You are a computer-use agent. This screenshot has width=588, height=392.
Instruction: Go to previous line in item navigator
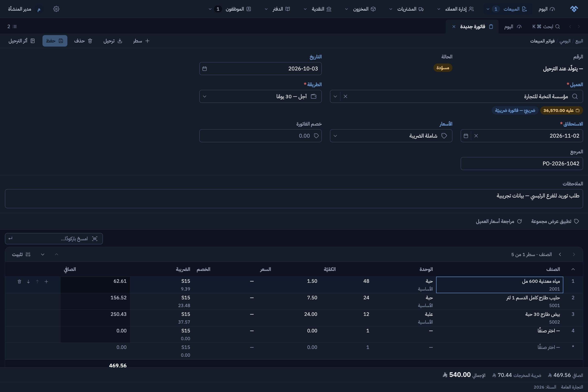coord(574,254)
